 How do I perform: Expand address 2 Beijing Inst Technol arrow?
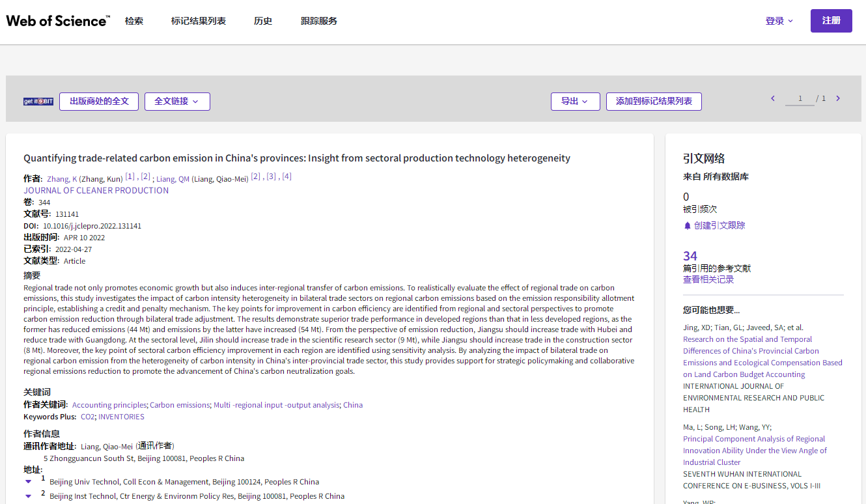28,496
